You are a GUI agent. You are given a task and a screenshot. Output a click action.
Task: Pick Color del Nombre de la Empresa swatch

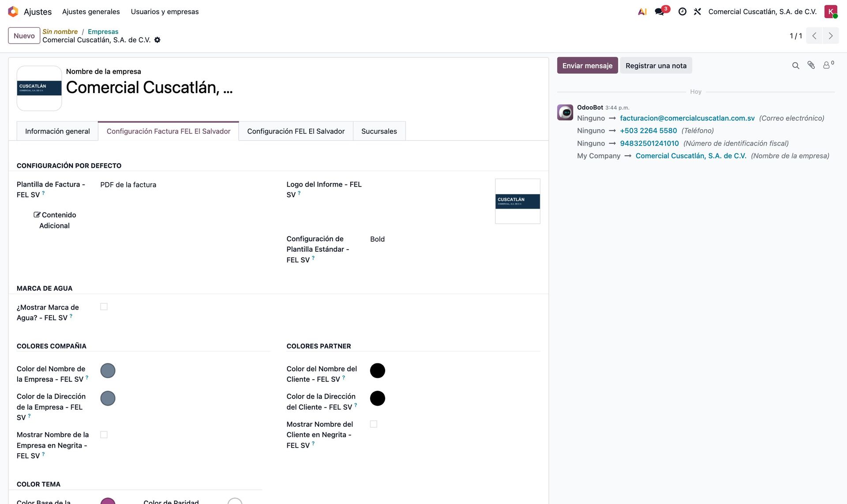(108, 370)
